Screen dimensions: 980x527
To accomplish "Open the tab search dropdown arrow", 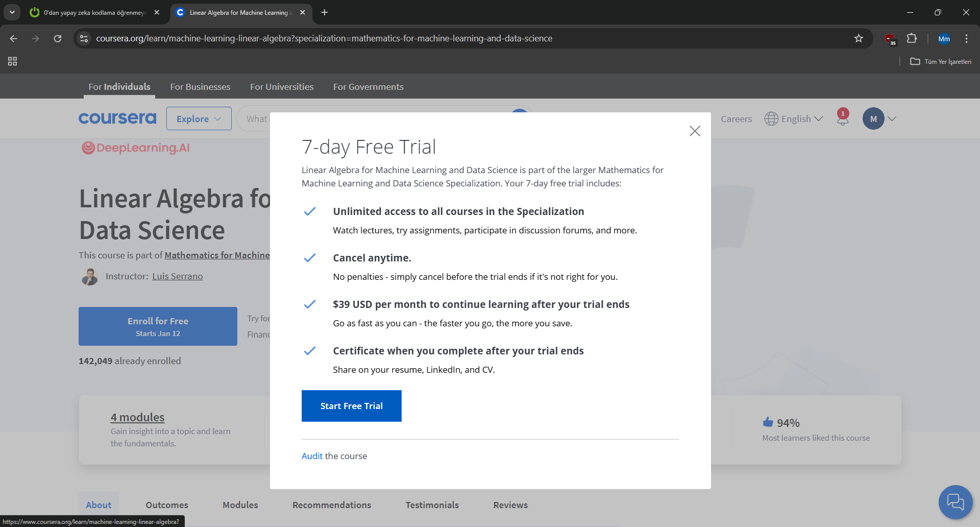I will point(12,12).
